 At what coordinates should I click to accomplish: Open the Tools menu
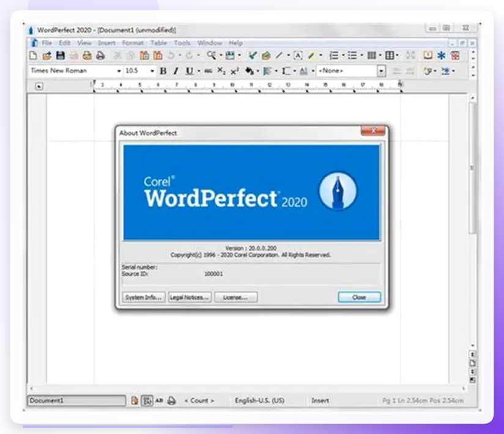pos(182,43)
